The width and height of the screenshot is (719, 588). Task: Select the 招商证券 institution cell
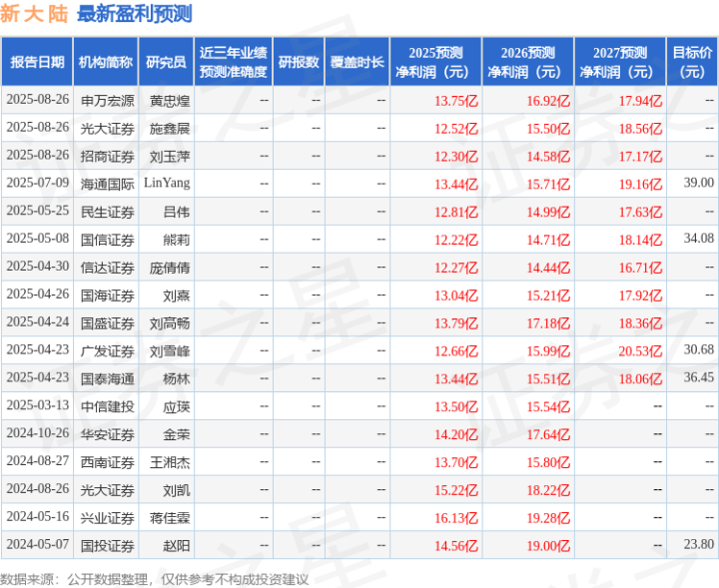pyautogui.click(x=107, y=157)
